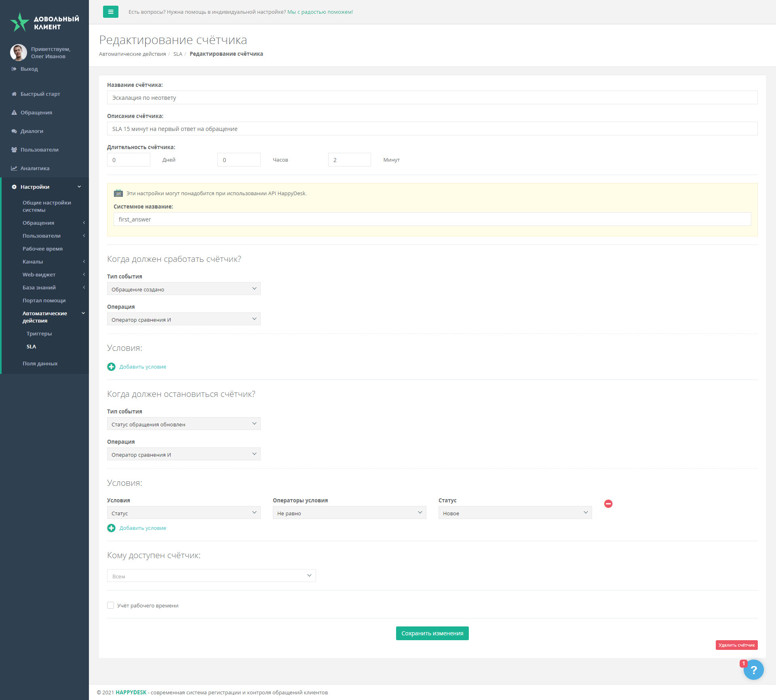Click the red Удалить счётчик button

736,645
